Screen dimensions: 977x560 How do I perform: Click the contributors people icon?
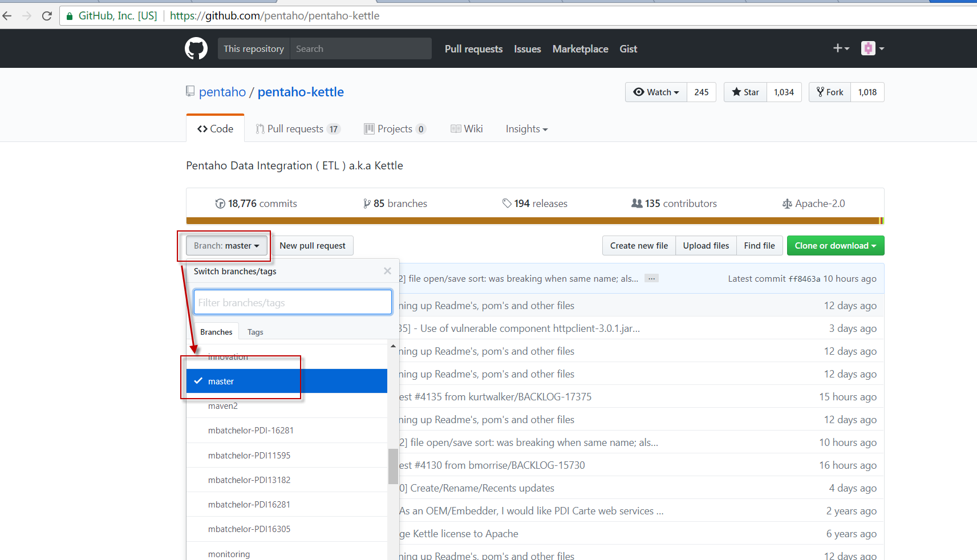637,204
